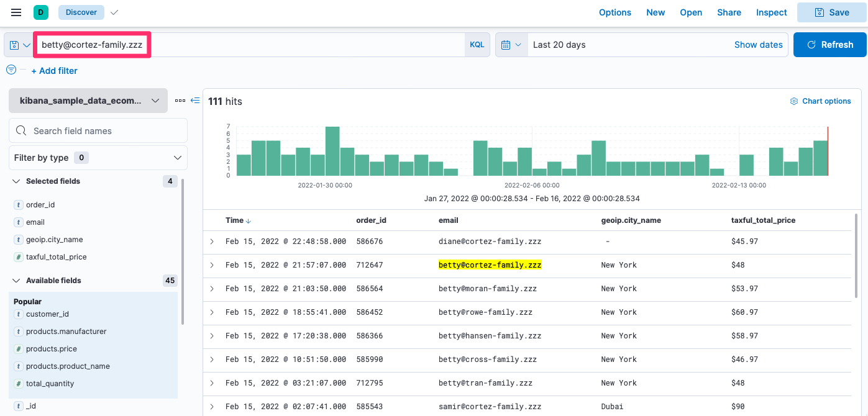Click the filter options circle icon

(x=11, y=70)
